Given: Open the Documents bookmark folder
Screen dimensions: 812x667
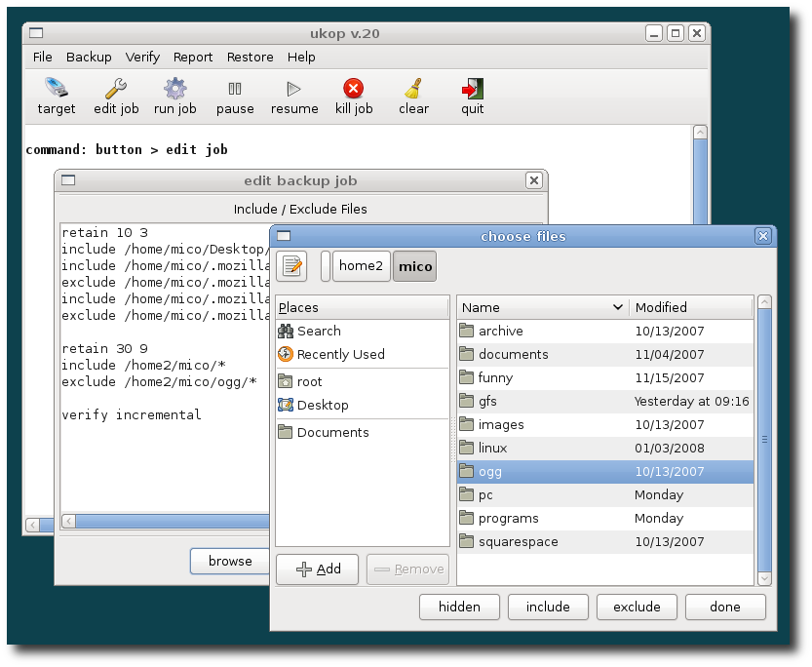Looking at the screenshot, I should pyautogui.click(x=286, y=432).
